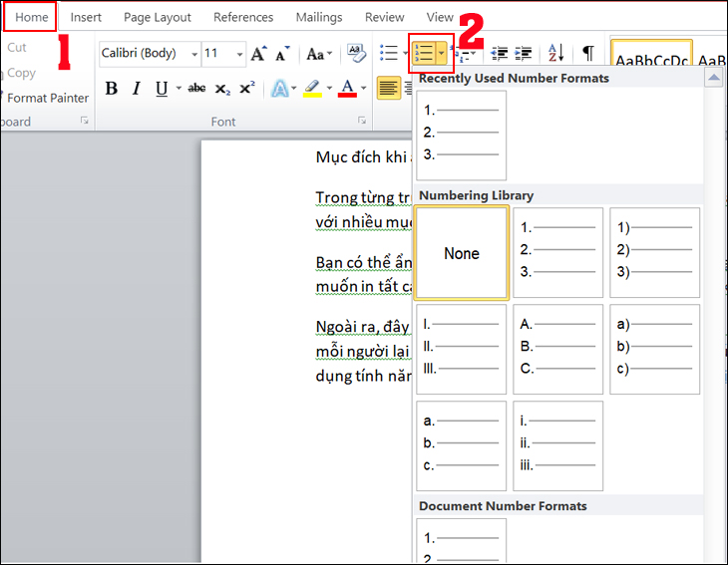Image resolution: width=728 pixels, height=565 pixels.
Task: Expand the font name dropdown arrow
Action: (194, 54)
